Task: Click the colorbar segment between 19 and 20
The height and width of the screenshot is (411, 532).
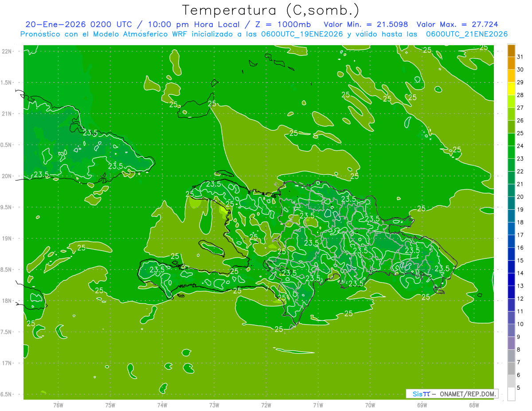Action: coord(511,203)
